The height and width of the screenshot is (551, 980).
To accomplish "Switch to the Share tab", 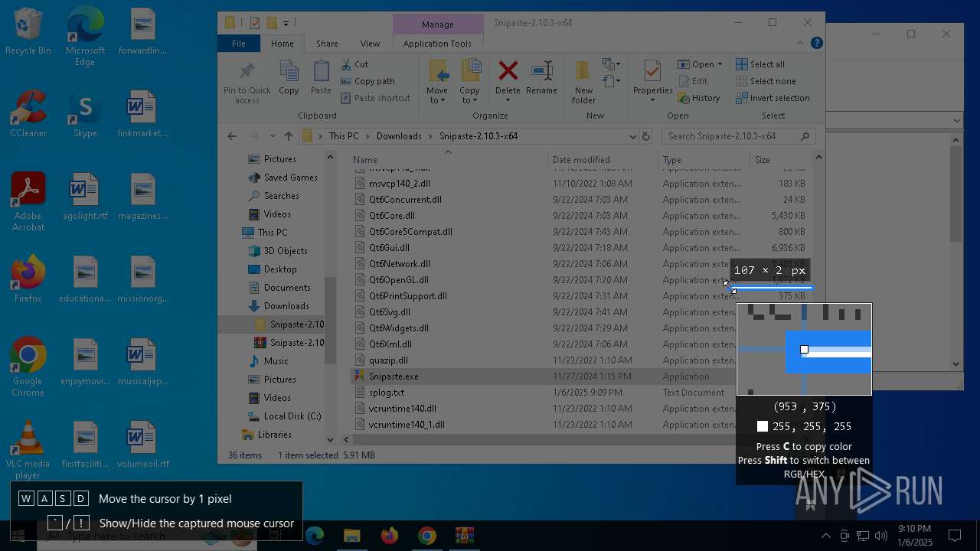I will [327, 44].
